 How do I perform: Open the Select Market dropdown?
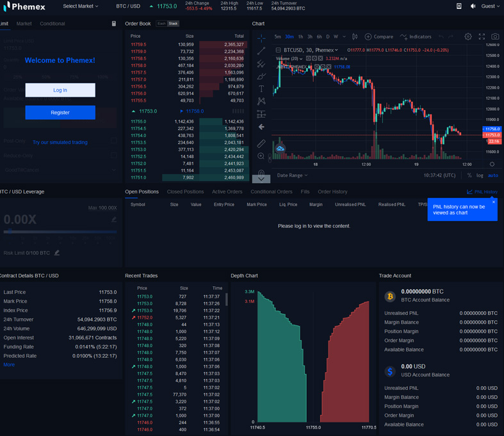click(x=80, y=6)
